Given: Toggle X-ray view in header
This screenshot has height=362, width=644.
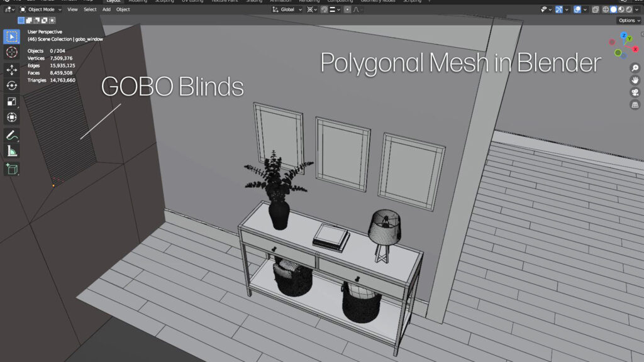Looking at the screenshot, I should pyautogui.click(x=595, y=9).
